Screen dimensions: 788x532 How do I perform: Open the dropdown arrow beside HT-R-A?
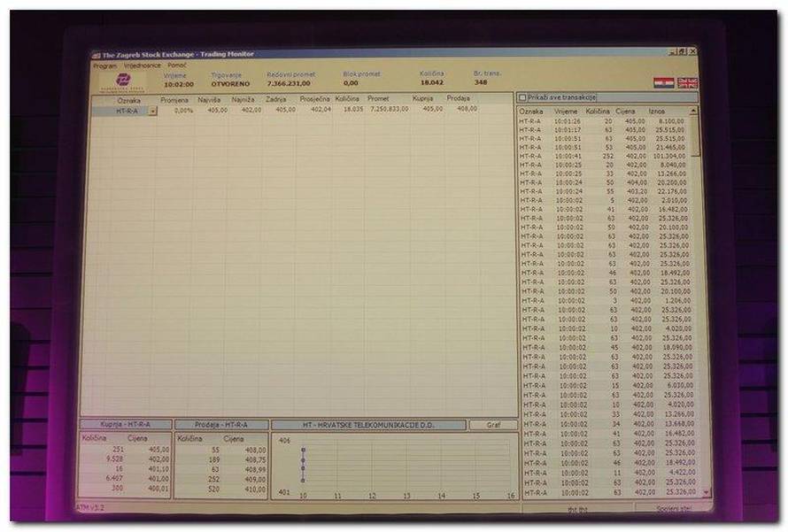(x=152, y=111)
